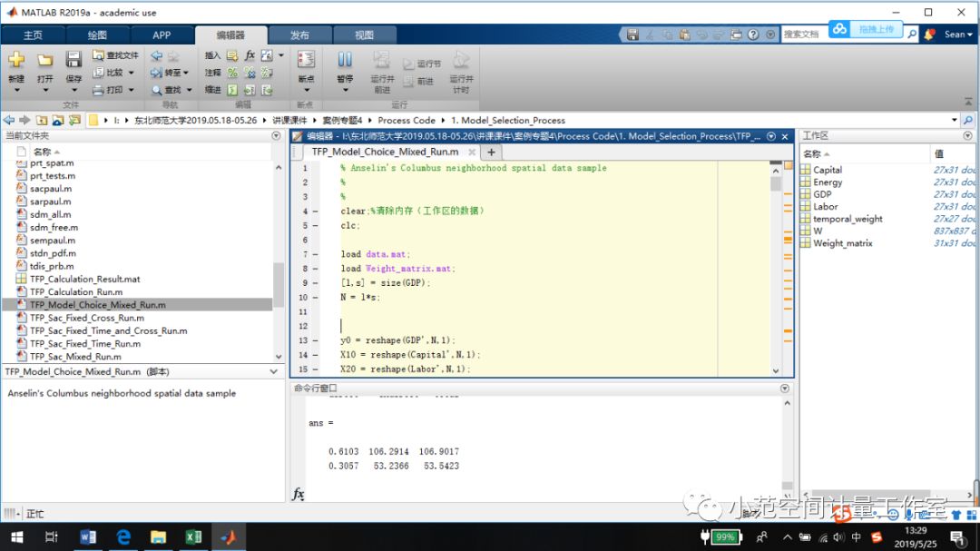Switch to the APP tab

(162, 35)
